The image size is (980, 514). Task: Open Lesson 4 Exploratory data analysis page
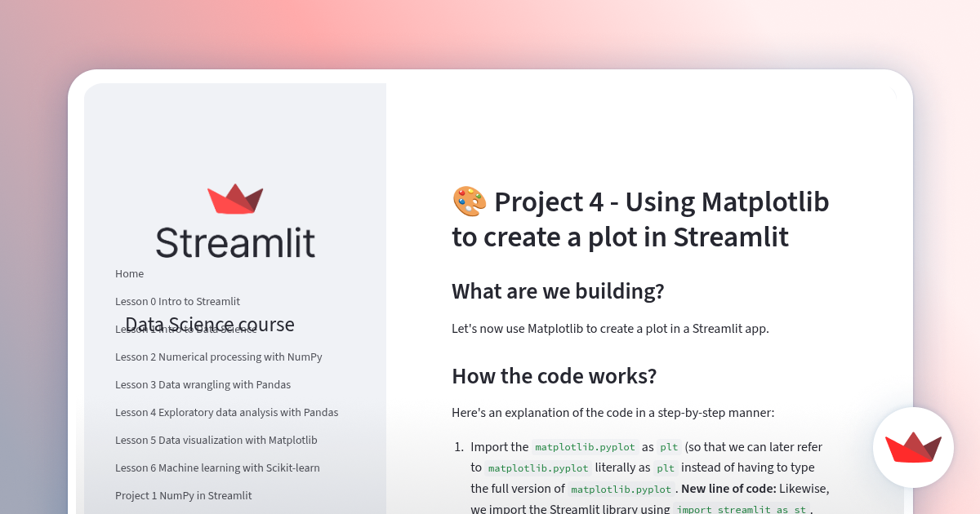tap(226, 413)
